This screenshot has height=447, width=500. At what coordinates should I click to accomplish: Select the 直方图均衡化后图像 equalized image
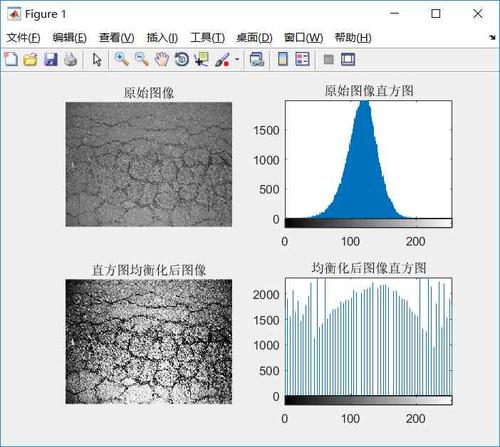tap(149, 342)
